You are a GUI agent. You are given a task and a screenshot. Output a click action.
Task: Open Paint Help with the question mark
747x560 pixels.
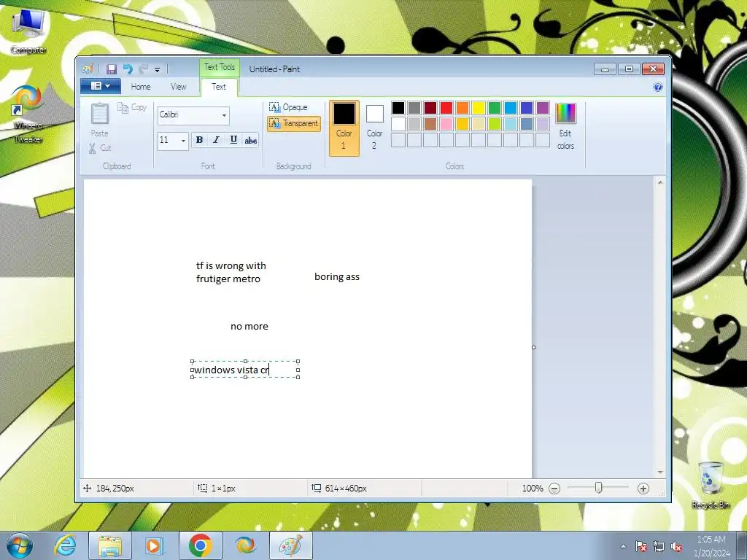pyautogui.click(x=658, y=87)
